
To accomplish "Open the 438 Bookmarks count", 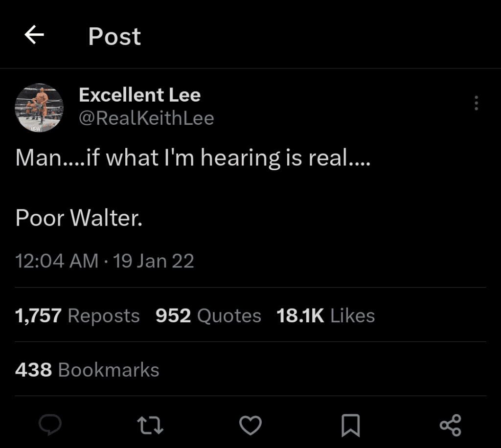I will pos(87,370).
